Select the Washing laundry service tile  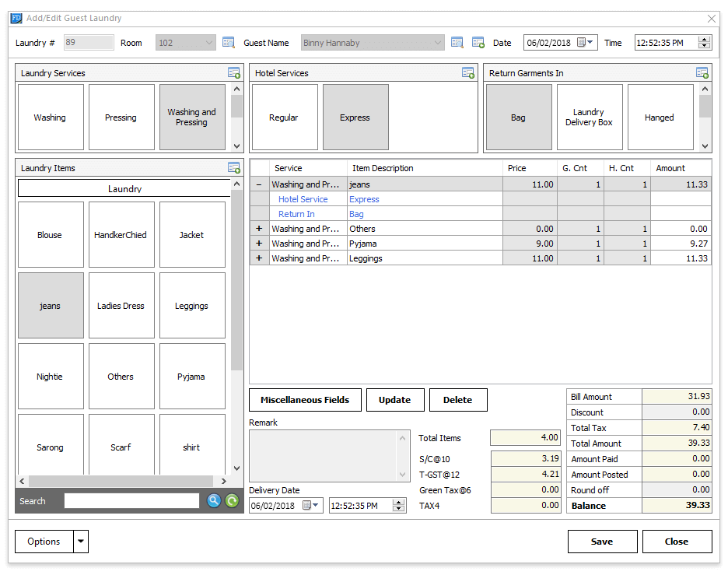tap(51, 117)
